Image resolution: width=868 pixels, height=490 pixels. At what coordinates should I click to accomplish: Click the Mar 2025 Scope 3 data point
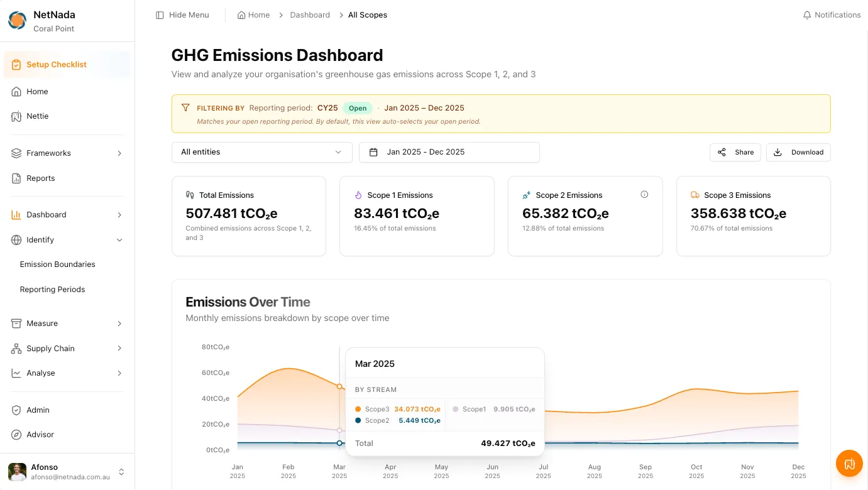[339, 386]
